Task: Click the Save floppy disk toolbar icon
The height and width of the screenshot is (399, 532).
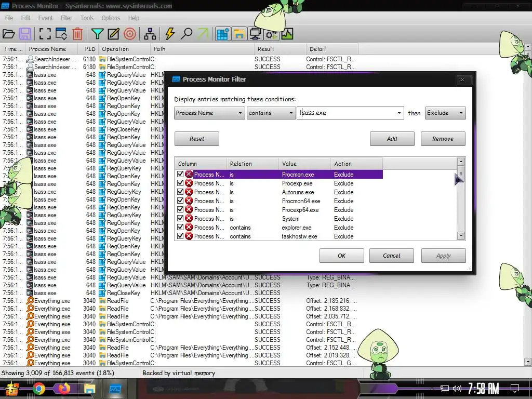Action: point(25,34)
